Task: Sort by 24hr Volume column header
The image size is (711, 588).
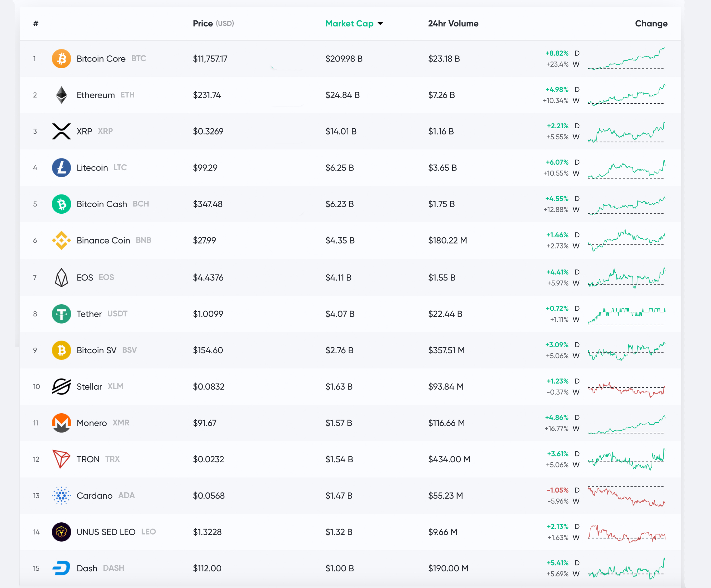Action: [453, 23]
